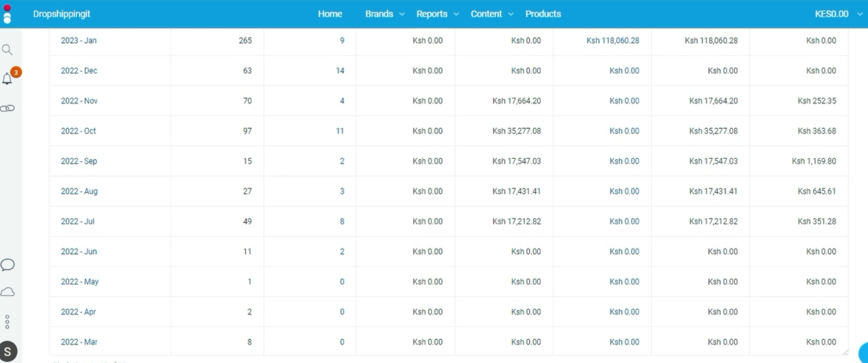Click the app logo icon in the top-left corner

tap(7, 14)
